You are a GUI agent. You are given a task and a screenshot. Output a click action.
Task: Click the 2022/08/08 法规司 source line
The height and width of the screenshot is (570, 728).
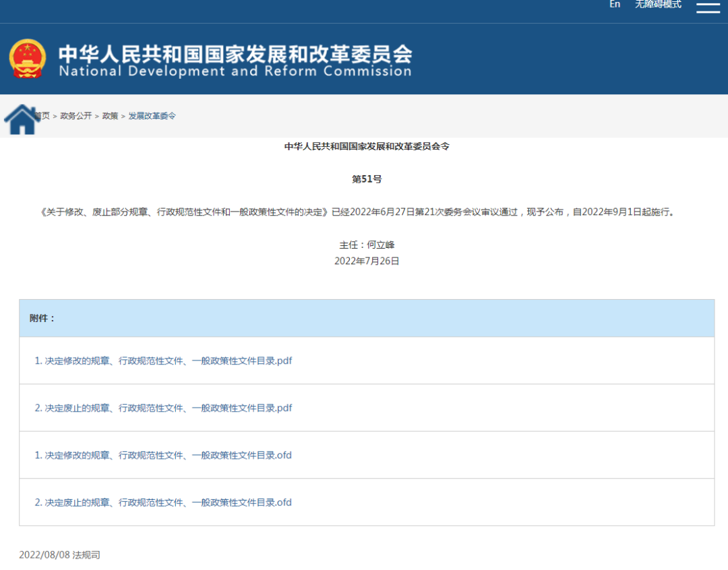pos(59,555)
